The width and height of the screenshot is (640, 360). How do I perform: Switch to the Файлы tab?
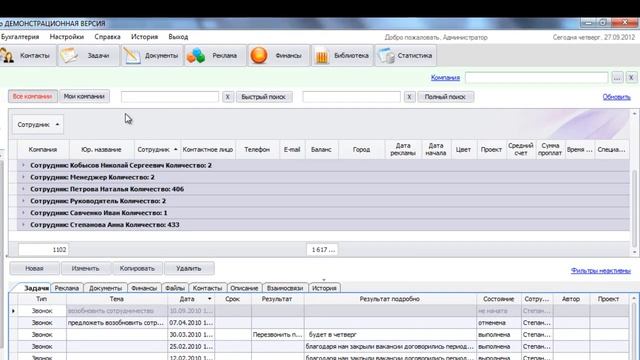click(x=175, y=288)
